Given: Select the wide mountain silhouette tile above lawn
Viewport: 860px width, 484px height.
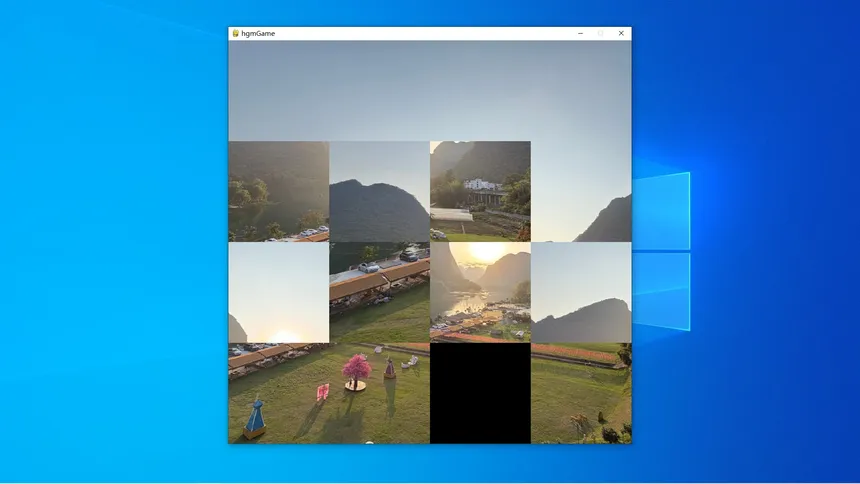Looking at the screenshot, I should [581, 292].
